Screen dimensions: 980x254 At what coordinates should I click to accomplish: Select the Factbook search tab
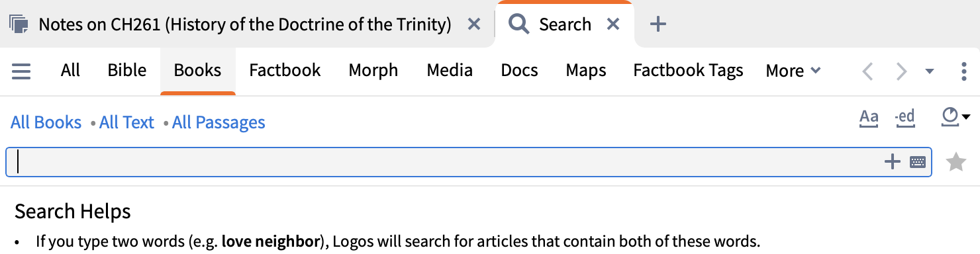click(285, 70)
